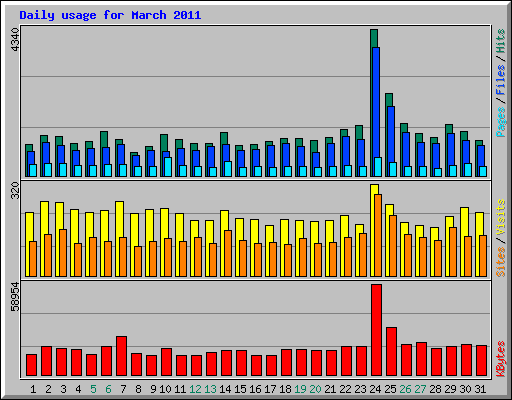Click green weekend day label 12
512x400 pixels.
[x=195, y=389]
